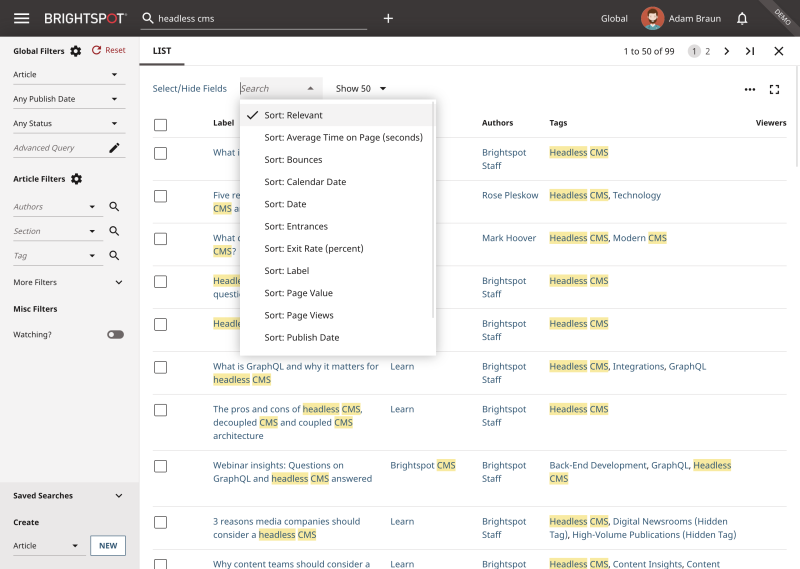This screenshot has width=800, height=569.
Task: Open the Authors filter dropdown
Action: pos(58,207)
